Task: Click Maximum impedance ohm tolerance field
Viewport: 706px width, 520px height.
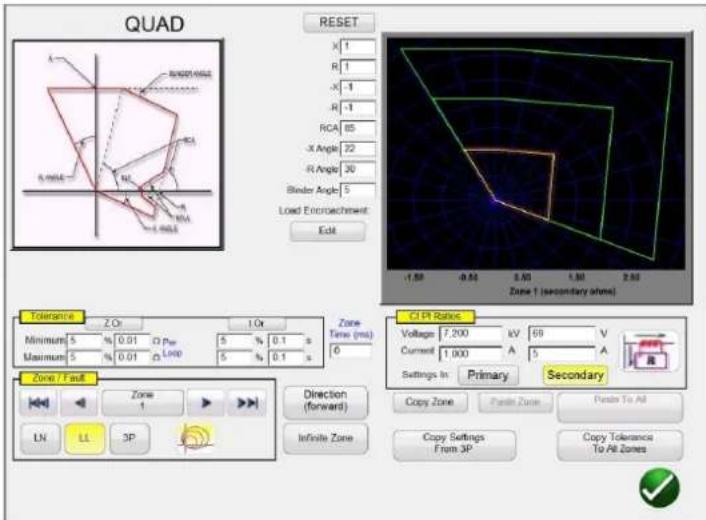Action: (132, 357)
